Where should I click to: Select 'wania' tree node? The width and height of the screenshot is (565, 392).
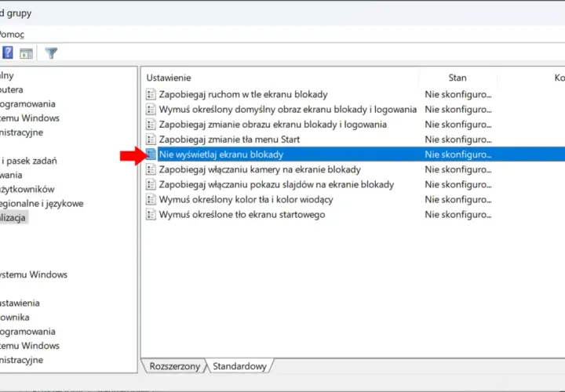coord(11,175)
